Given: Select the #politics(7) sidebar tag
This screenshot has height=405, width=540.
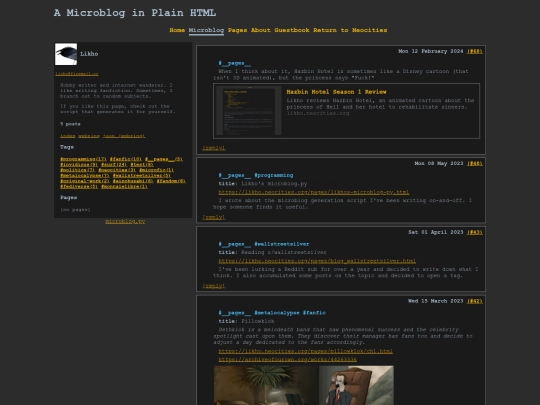Looking at the screenshot, I should [x=77, y=170].
